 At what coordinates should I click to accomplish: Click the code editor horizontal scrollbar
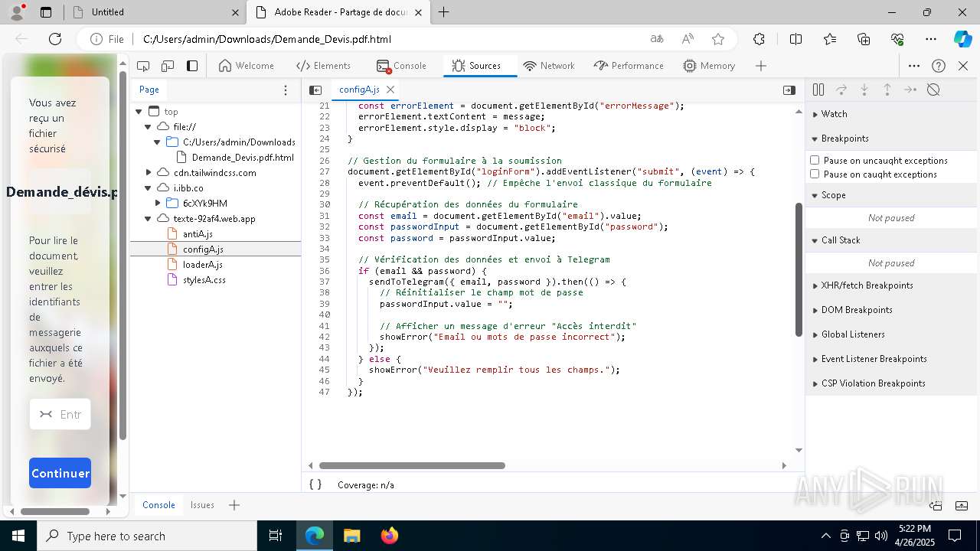click(412, 465)
